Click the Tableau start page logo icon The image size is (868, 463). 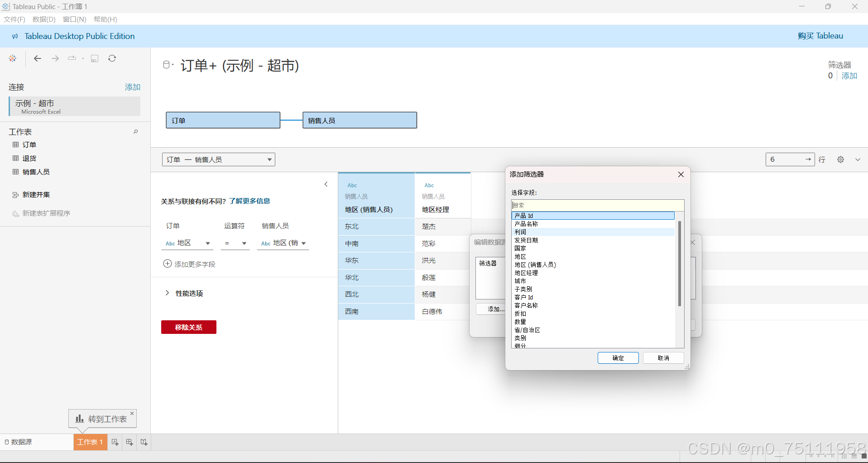click(13, 58)
